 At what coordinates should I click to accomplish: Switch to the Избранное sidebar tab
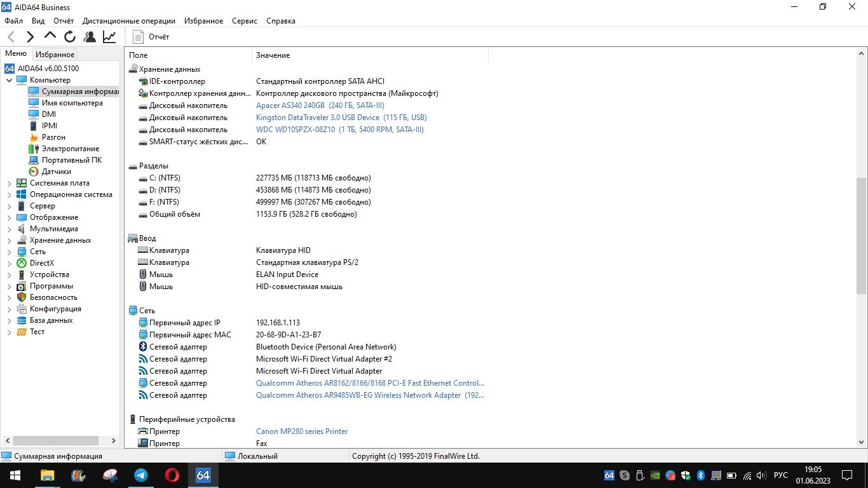(55, 55)
